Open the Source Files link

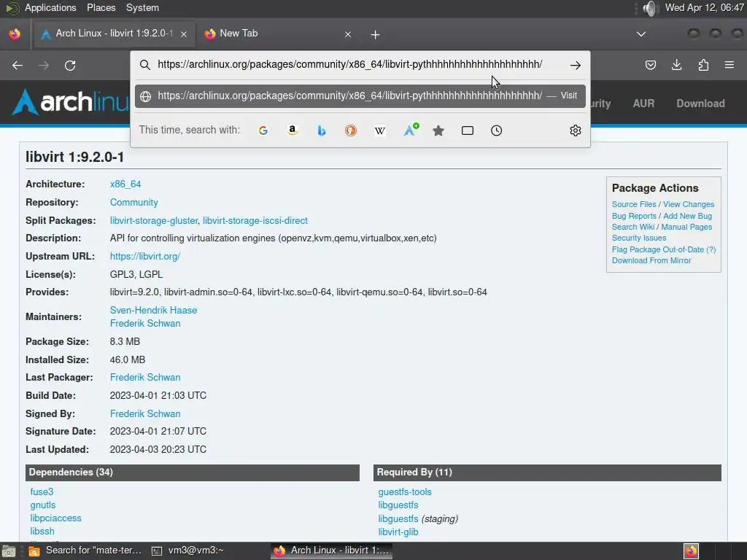pos(634,204)
